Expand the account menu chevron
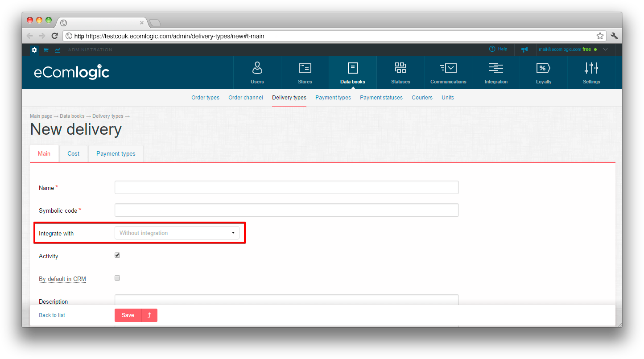Viewport: 644px width, 359px height. (605, 50)
